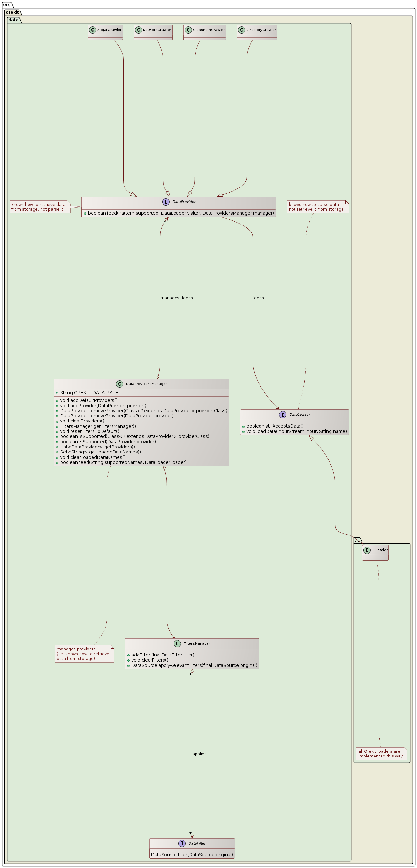Select the DirectoryCrawler class icon
Image resolution: width=417 pixels, height=868 pixels.
tap(241, 30)
